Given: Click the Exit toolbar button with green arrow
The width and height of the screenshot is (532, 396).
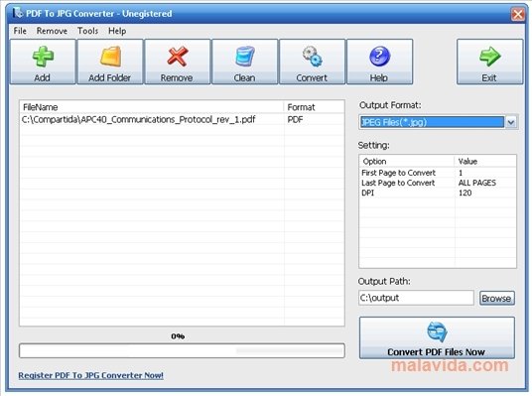Looking at the screenshot, I should [x=489, y=62].
